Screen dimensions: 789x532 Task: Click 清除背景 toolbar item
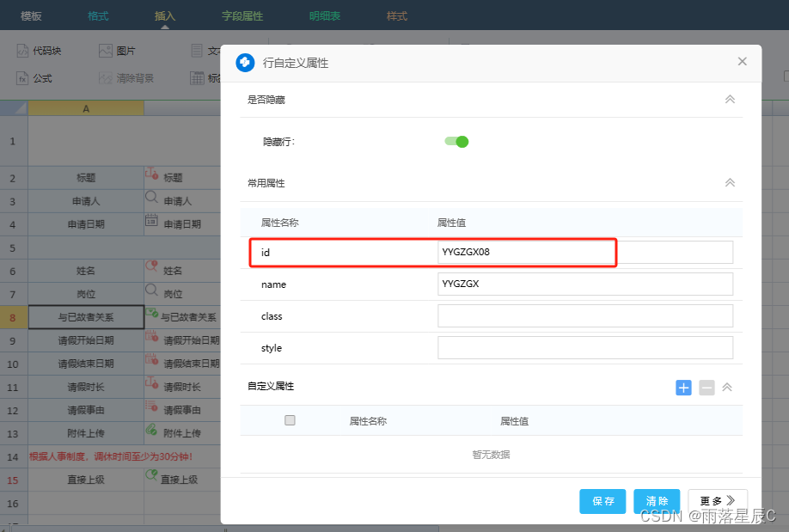126,78
